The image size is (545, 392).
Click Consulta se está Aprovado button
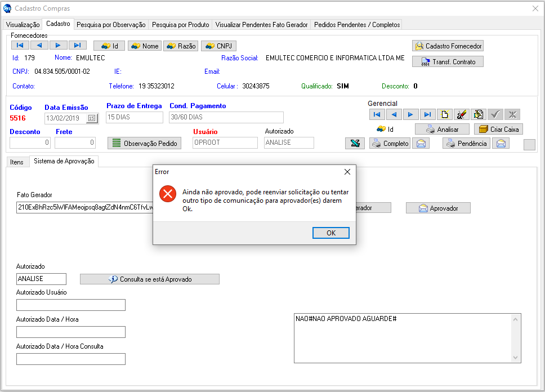(150, 279)
